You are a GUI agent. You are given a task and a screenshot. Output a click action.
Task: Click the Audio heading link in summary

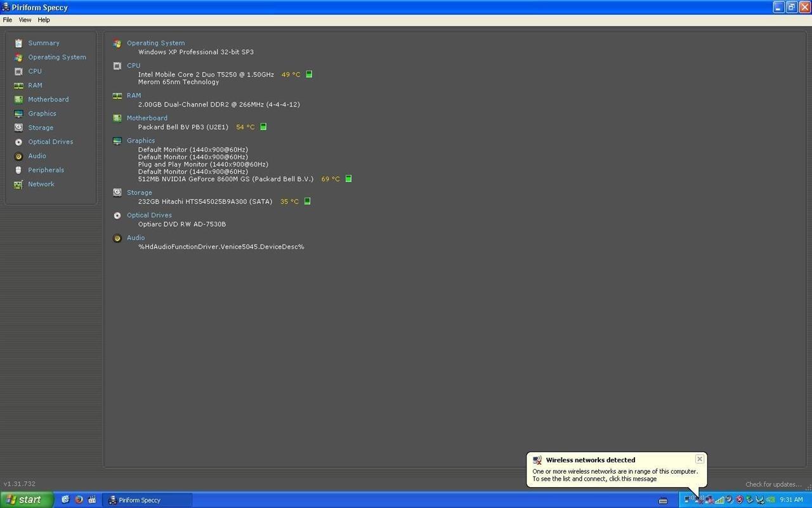136,237
